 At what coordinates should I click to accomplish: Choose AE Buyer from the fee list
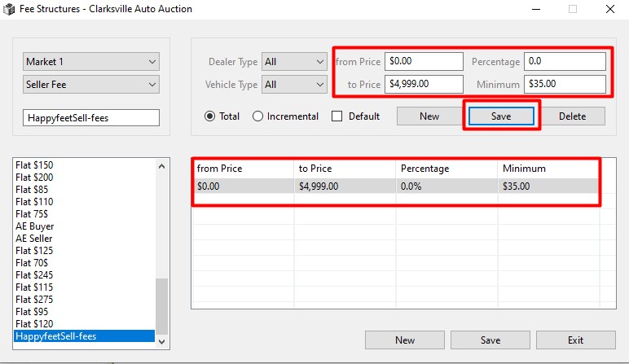coord(35,226)
